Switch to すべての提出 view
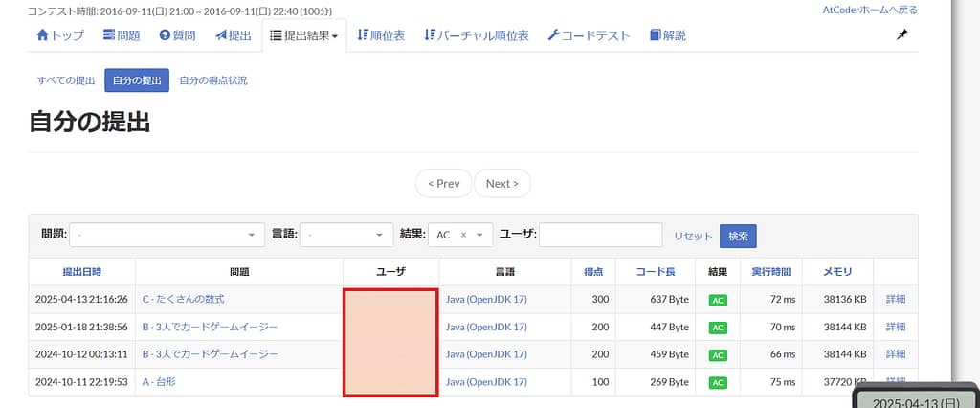This screenshot has width=980, height=408. tap(66, 80)
